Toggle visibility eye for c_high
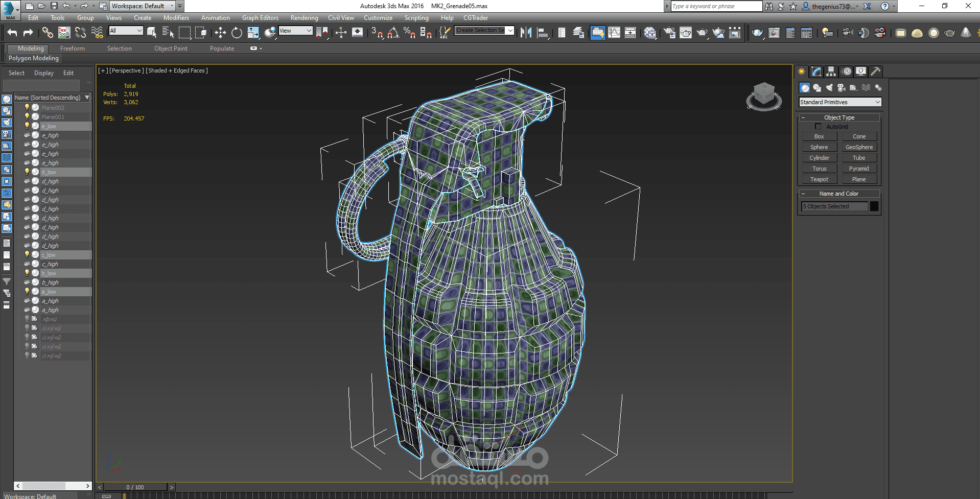Viewport: 980px width, 499px height. tap(27, 264)
